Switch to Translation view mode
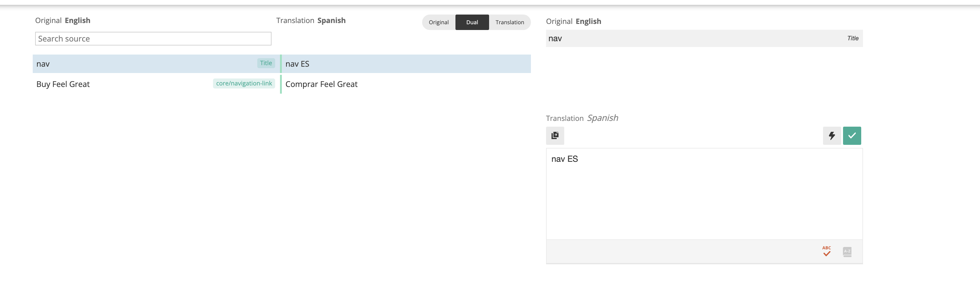Screen dimensions: 980x283 [x=509, y=22]
